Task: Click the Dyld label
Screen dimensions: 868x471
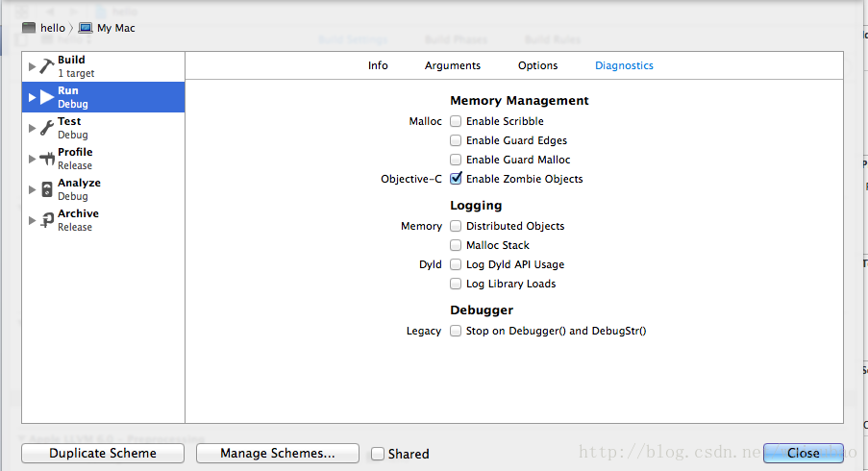Action: pyautogui.click(x=431, y=264)
